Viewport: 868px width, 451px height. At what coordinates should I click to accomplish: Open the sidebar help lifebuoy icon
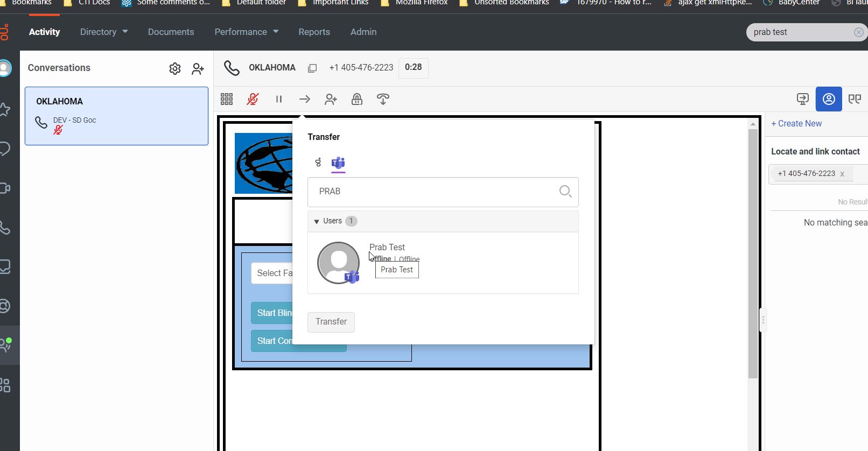[5, 306]
